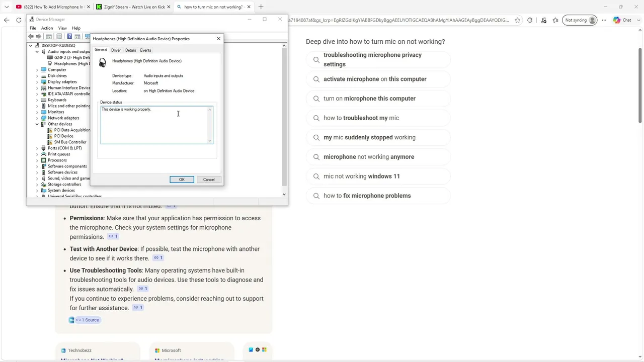Switch to the Events tab
Screen dimensions: 644x362
tap(145, 50)
